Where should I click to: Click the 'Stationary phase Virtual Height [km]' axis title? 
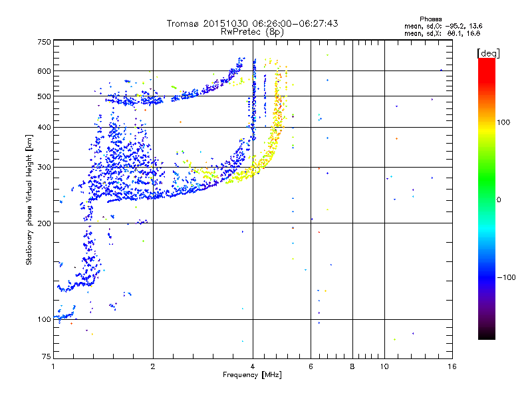click(x=29, y=200)
